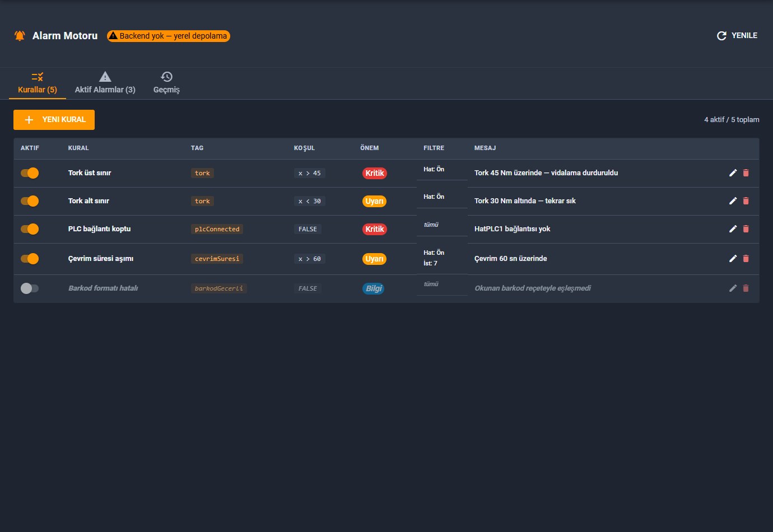Disable the Tork alt sınır rule toggle
Viewport: 773px width, 532px height.
[30, 201]
